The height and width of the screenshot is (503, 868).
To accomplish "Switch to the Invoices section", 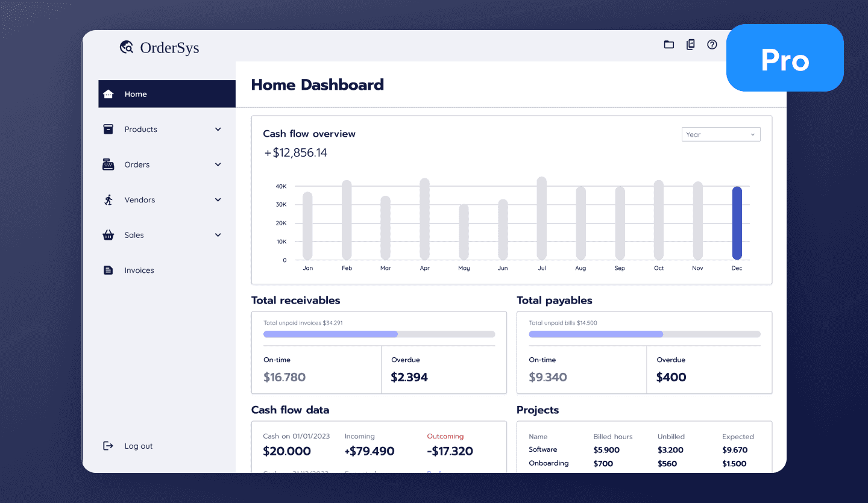I will [x=139, y=270].
